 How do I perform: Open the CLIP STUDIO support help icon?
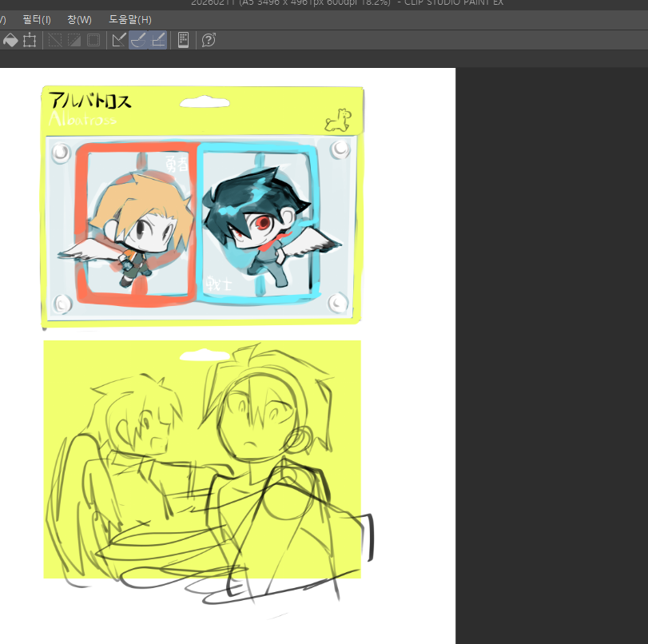click(209, 40)
